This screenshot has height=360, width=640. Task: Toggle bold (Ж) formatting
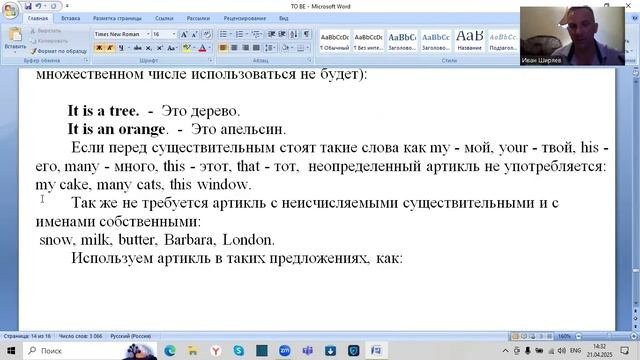(99, 48)
